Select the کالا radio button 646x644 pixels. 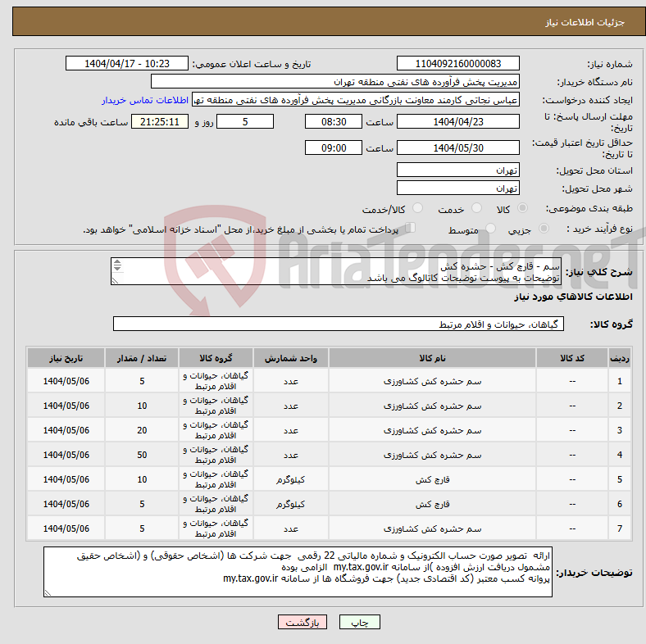522,208
